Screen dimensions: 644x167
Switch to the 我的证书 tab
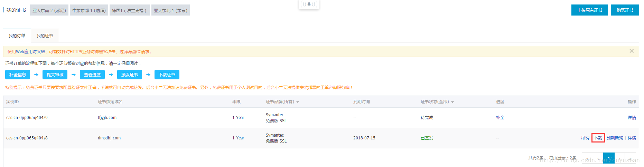coord(45,36)
